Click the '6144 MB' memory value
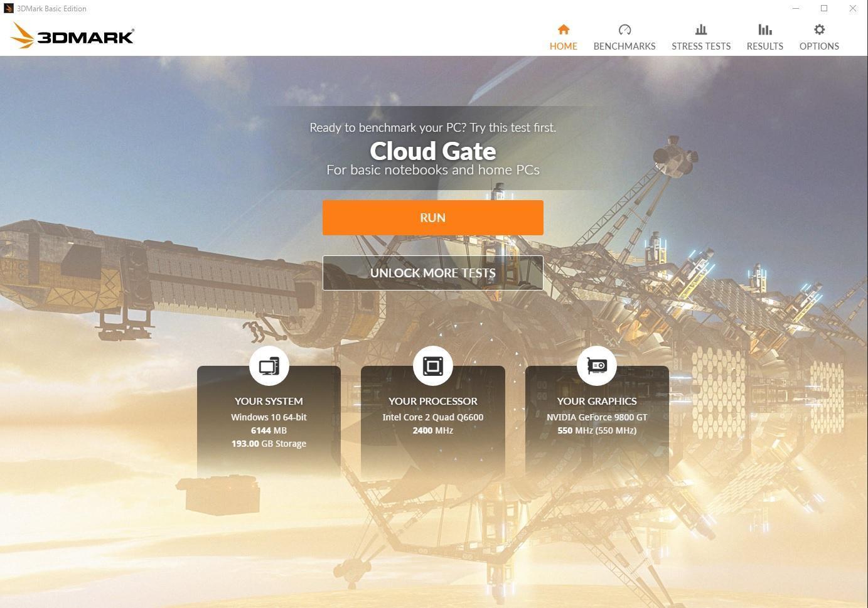Viewport: 868px width, 608px height. pyautogui.click(x=269, y=430)
